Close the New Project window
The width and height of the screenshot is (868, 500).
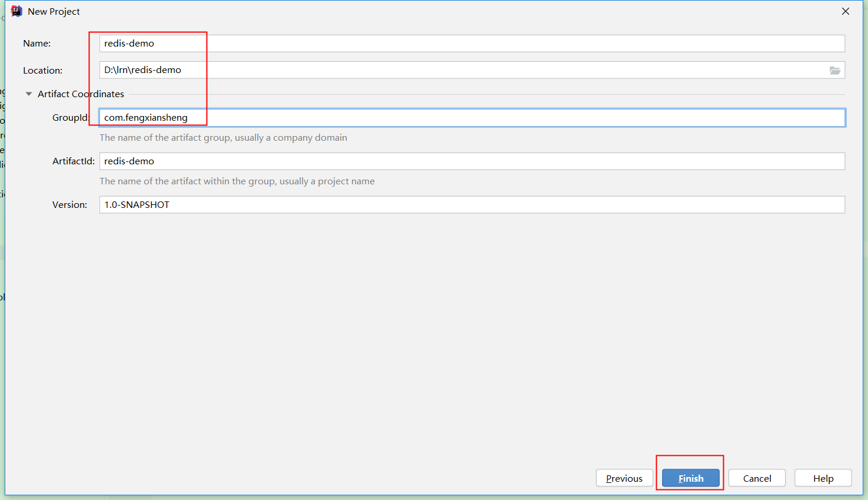pos(846,11)
